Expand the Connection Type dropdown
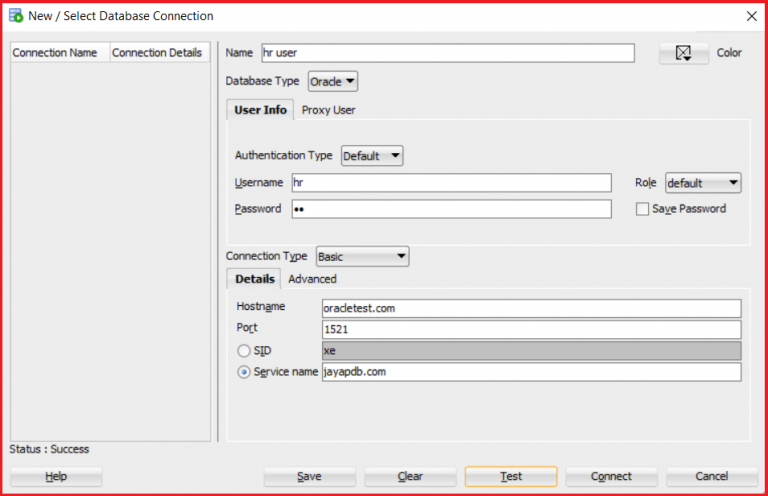The image size is (768, 496). click(362, 257)
